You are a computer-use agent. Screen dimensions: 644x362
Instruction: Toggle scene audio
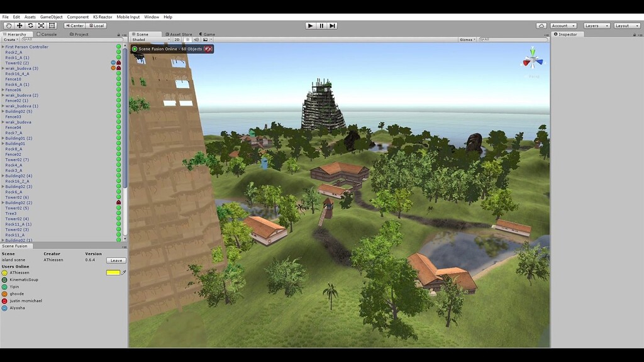197,39
